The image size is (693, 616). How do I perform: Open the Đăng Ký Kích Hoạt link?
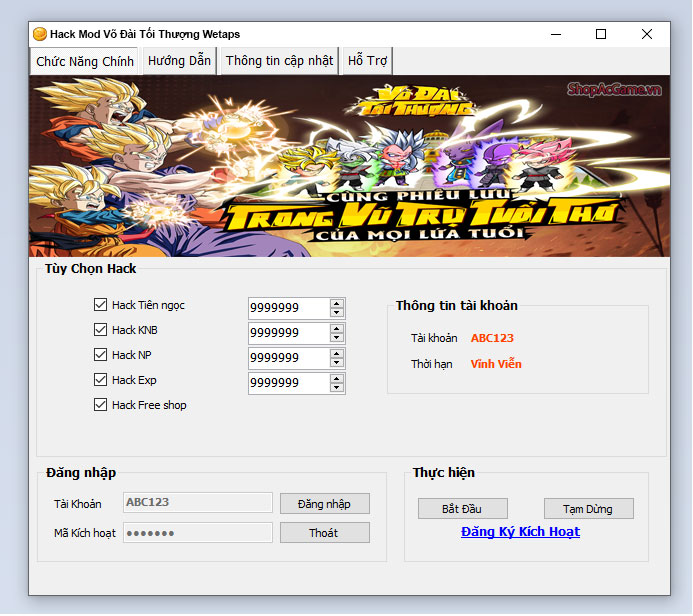520,532
